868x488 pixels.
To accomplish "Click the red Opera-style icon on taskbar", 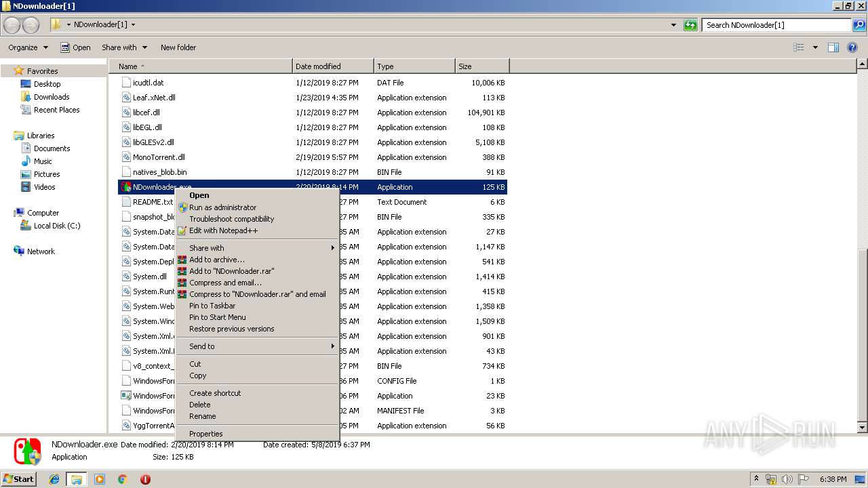I will [x=145, y=479].
